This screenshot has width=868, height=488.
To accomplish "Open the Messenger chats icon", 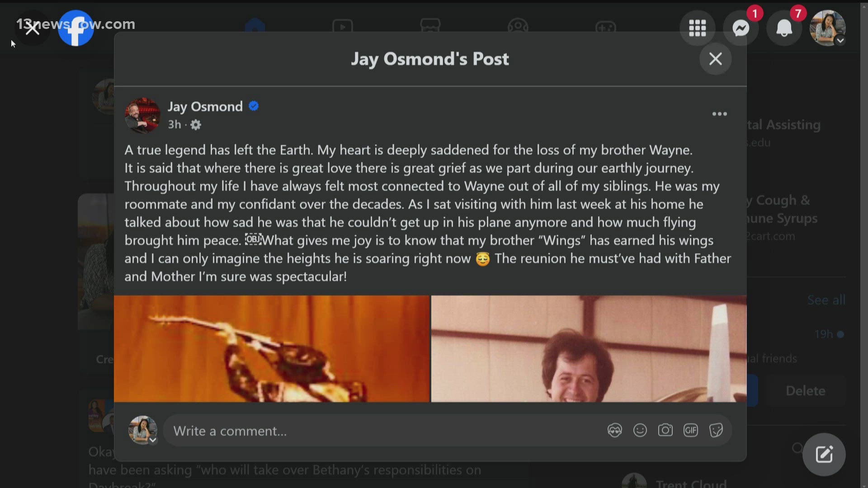I will pos(741,28).
